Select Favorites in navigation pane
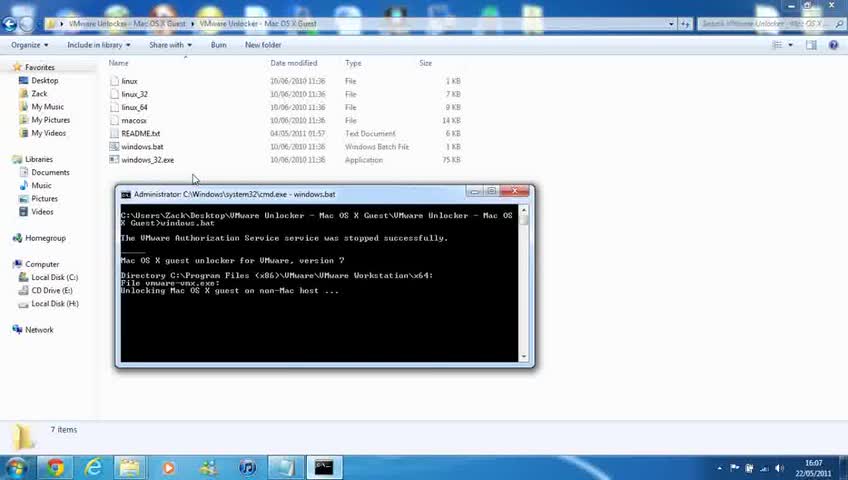Image resolution: width=848 pixels, height=480 pixels. 39,68
